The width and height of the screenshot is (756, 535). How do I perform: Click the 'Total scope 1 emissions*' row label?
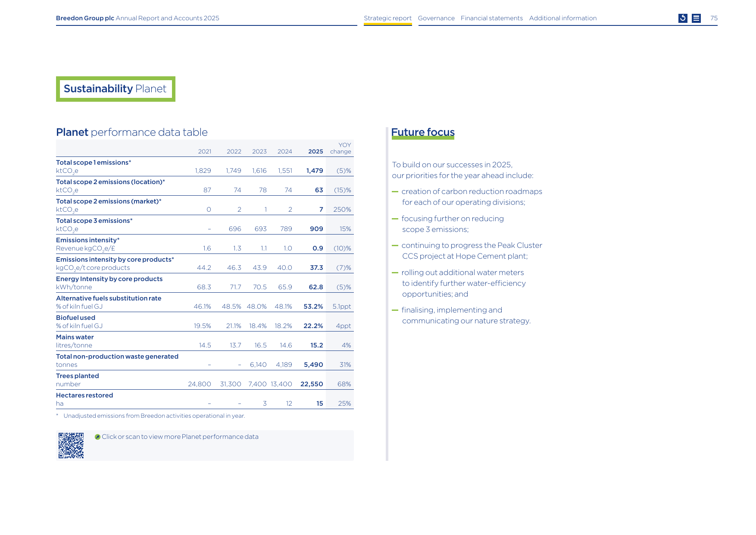[94, 163]
